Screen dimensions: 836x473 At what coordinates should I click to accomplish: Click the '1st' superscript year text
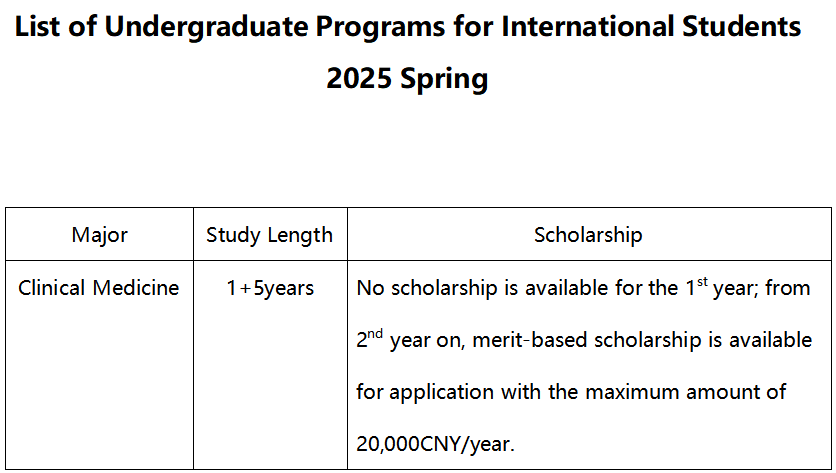696,286
